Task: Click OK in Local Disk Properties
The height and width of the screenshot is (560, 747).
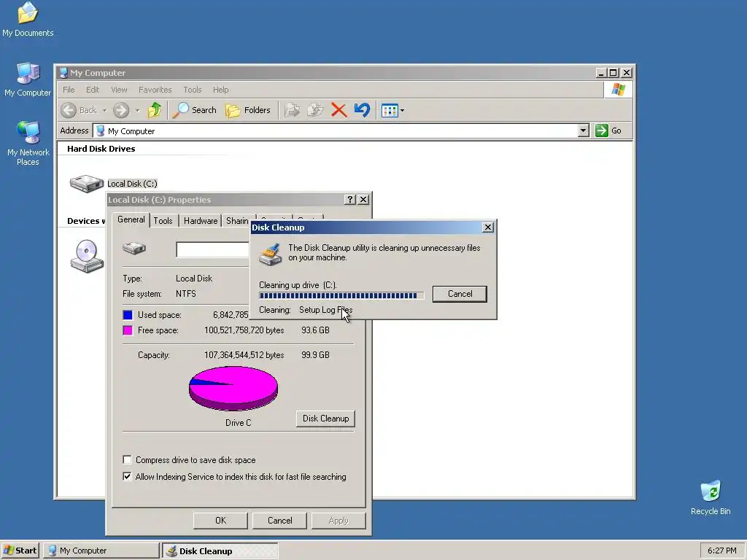Action: click(x=220, y=521)
